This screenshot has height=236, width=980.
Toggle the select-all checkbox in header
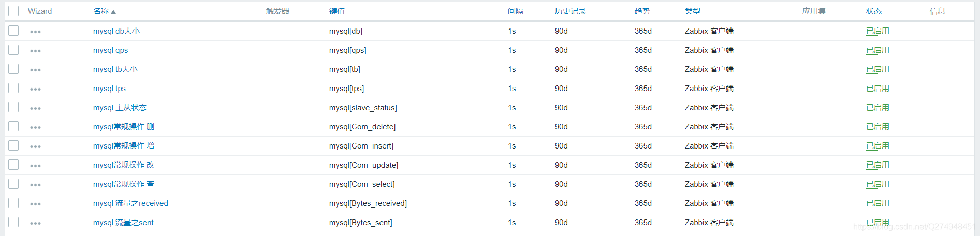[13, 11]
